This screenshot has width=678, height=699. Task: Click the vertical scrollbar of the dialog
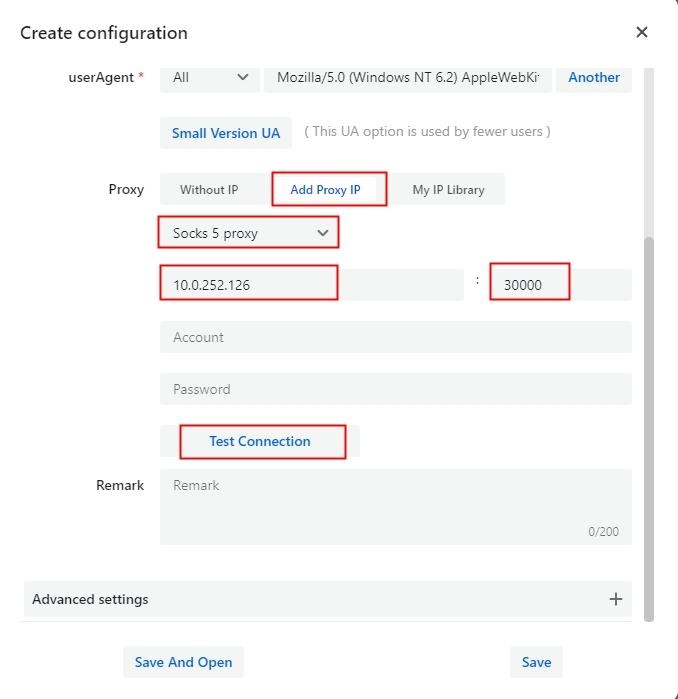pos(649,420)
